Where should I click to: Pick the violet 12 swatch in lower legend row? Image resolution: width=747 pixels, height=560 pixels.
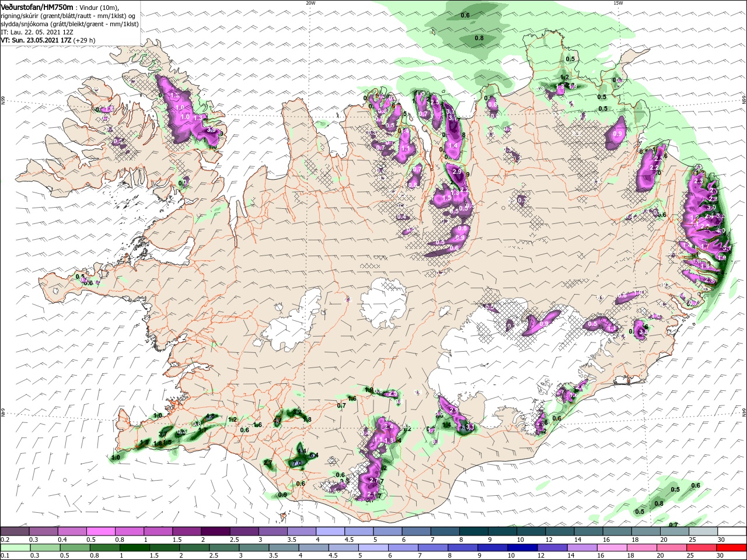coord(553,547)
